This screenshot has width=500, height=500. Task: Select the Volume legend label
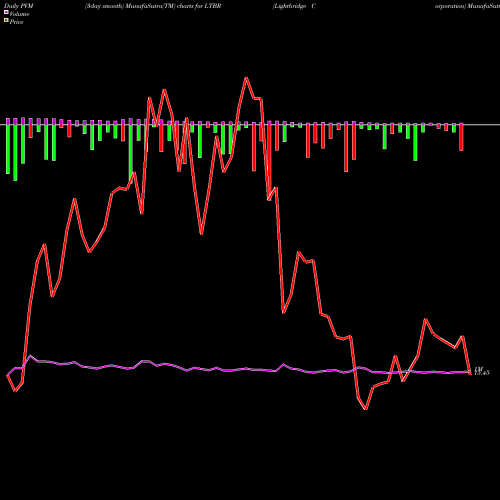[x=19, y=14]
